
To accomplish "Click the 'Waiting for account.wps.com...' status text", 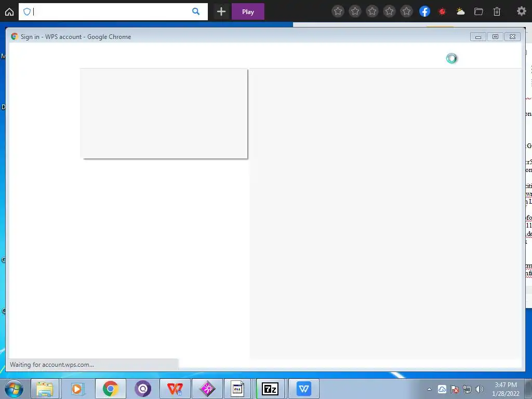I will (x=52, y=365).
